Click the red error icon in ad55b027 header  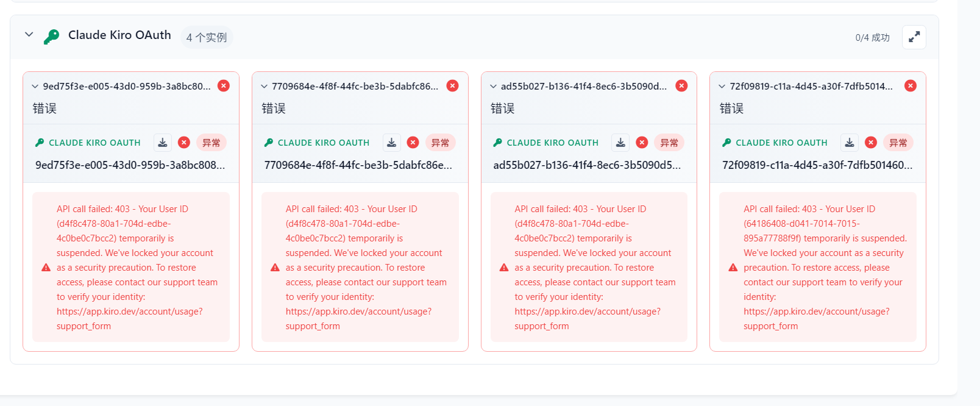[x=681, y=86]
